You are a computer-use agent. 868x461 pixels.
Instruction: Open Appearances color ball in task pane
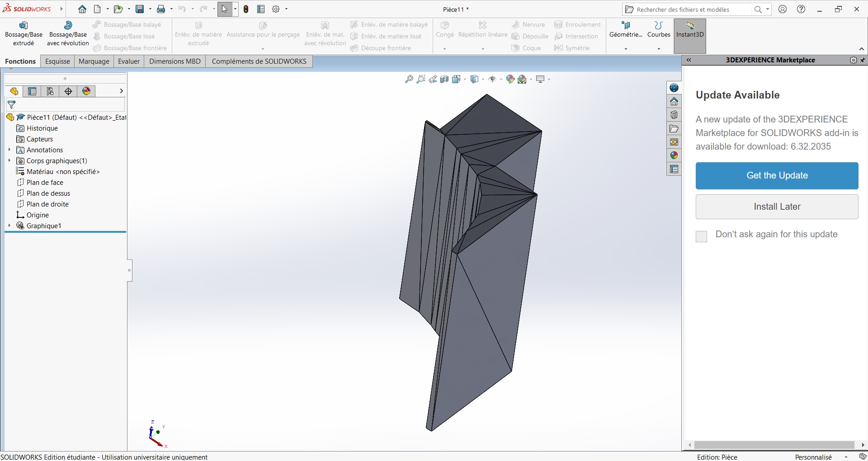click(x=674, y=155)
